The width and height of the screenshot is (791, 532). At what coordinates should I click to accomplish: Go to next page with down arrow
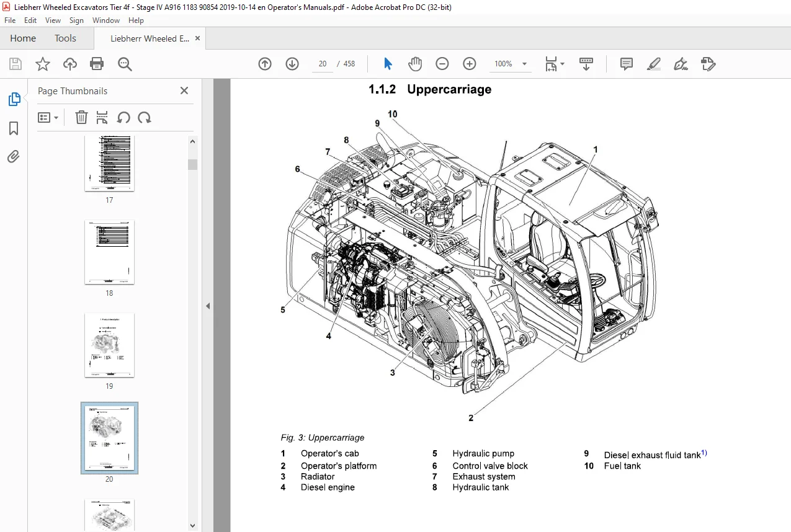(292, 64)
